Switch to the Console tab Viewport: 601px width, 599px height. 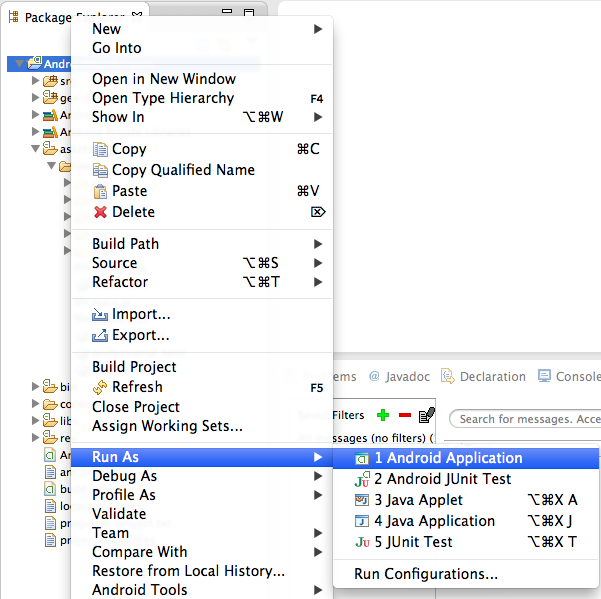(x=569, y=377)
